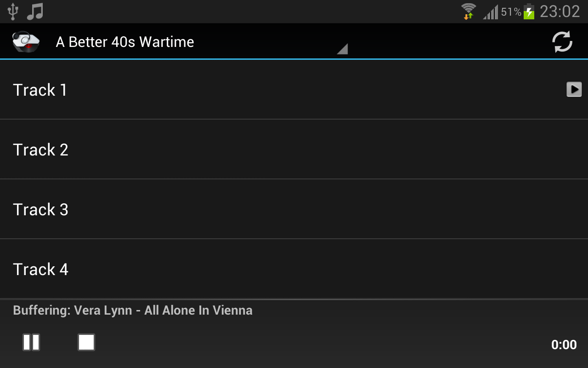This screenshot has width=588, height=368.
Task: Stop playback with the square button
Action: tap(86, 342)
